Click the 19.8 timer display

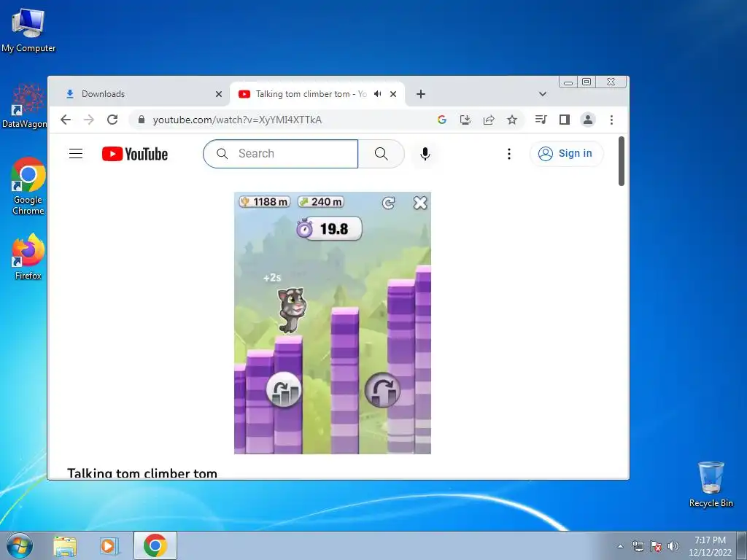[x=329, y=228]
